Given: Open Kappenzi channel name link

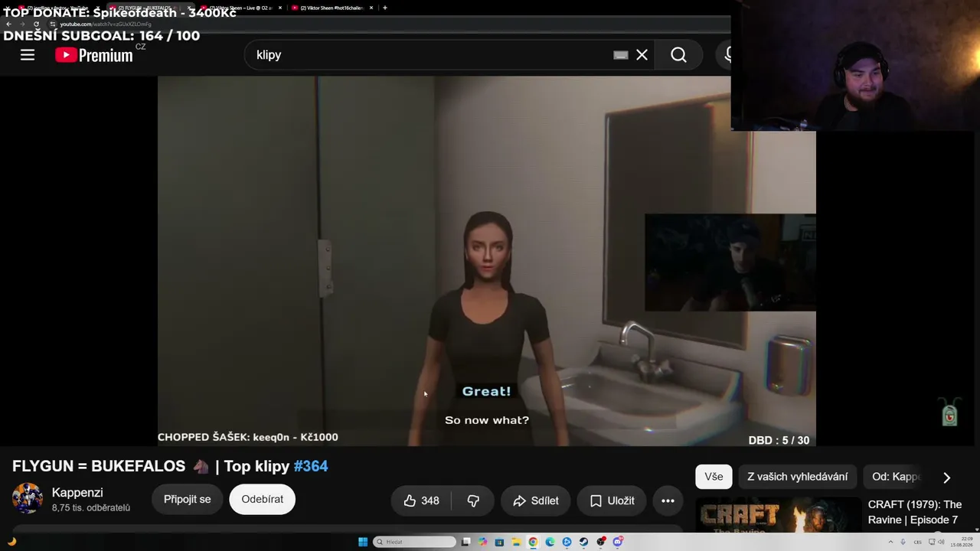Looking at the screenshot, I should 77,493.
